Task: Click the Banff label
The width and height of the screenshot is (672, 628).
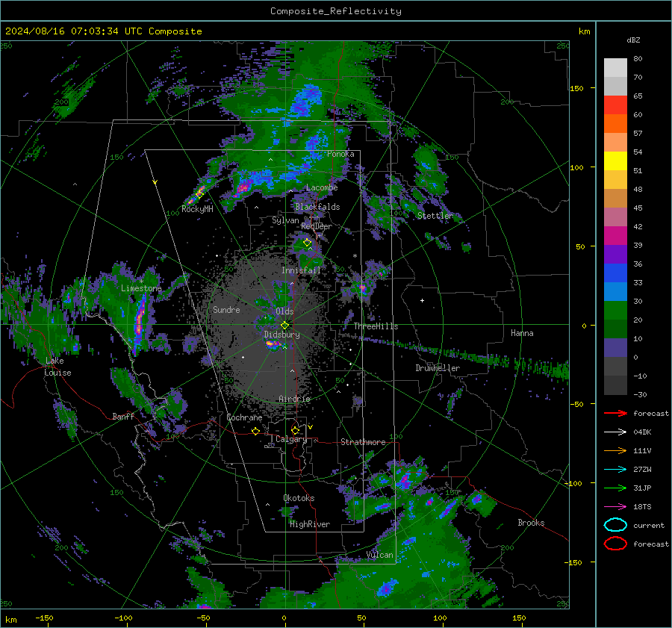Action: point(123,416)
